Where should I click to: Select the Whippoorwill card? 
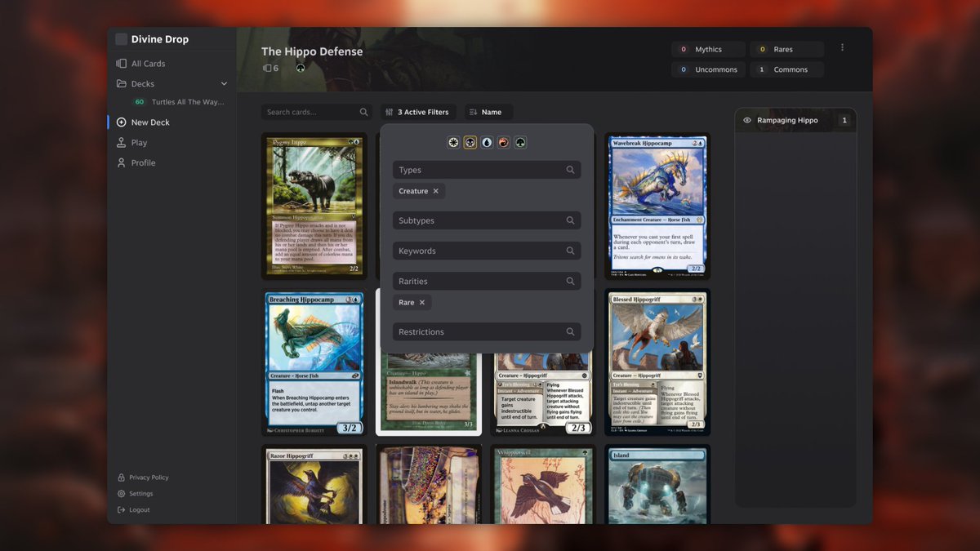tap(543, 484)
